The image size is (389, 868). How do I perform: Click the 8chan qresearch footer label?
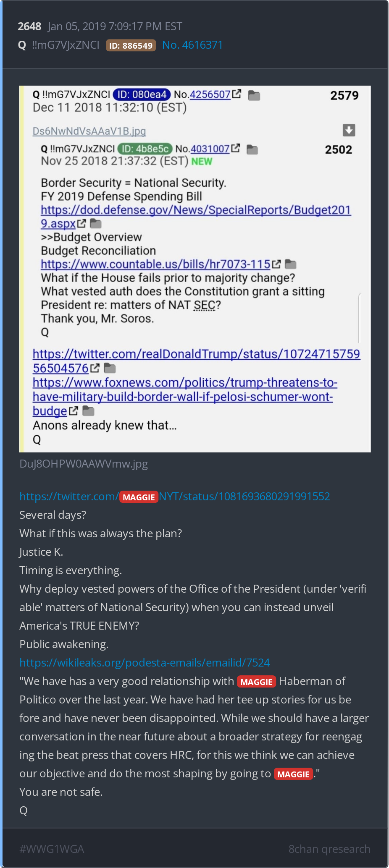(329, 849)
